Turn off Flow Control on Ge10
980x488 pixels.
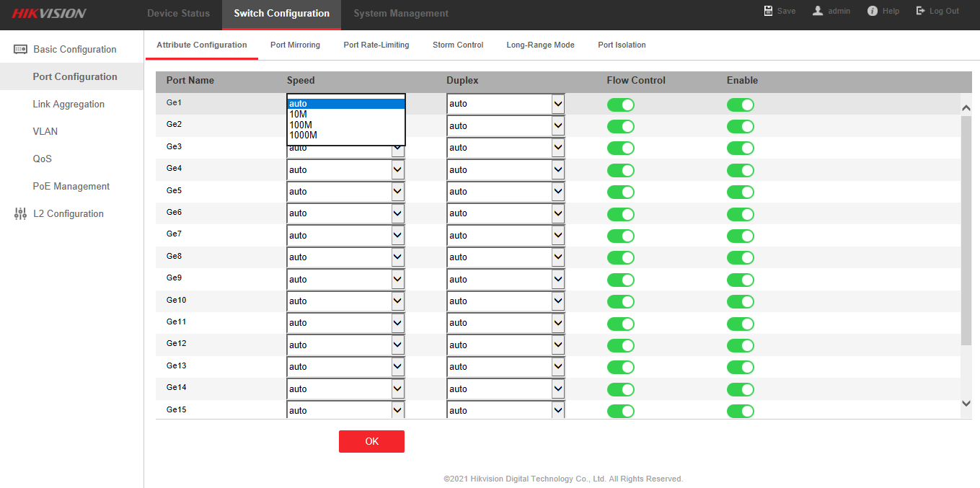(620, 301)
